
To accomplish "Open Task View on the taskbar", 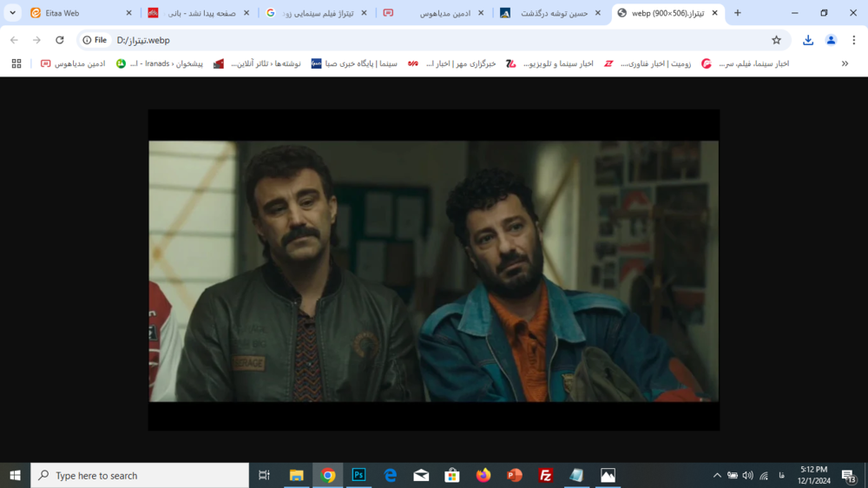I will 264,475.
